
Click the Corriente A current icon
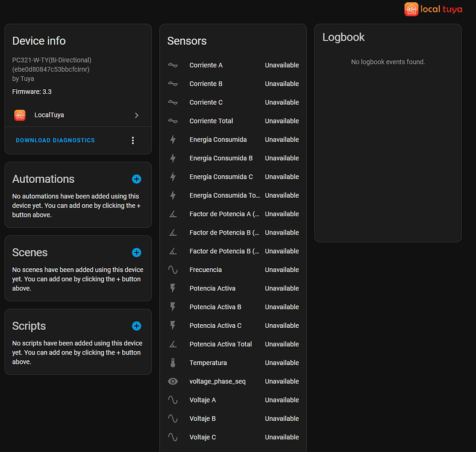click(173, 65)
